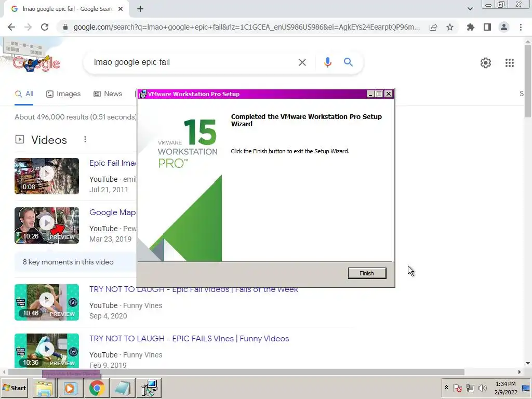Play the 10:46 Funny Vines thumbnail

tap(47, 302)
